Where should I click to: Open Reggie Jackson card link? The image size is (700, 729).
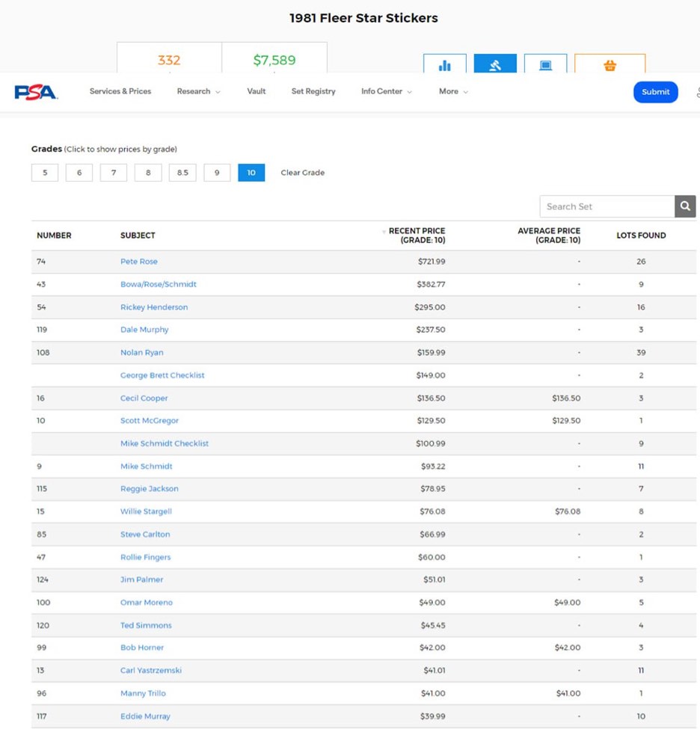(150, 489)
